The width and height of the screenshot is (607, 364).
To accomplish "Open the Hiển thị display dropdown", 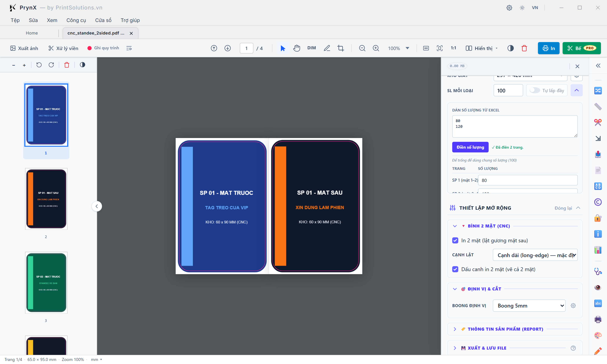I will [x=481, y=48].
